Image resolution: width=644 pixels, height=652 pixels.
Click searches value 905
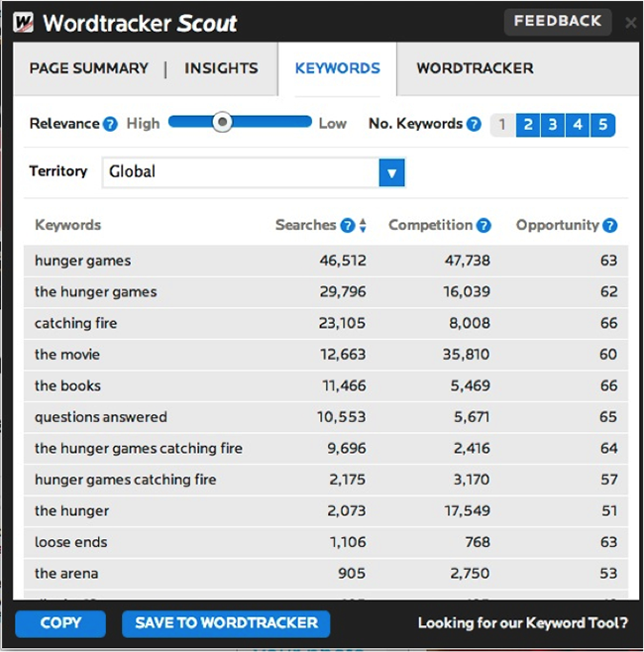[352, 574]
